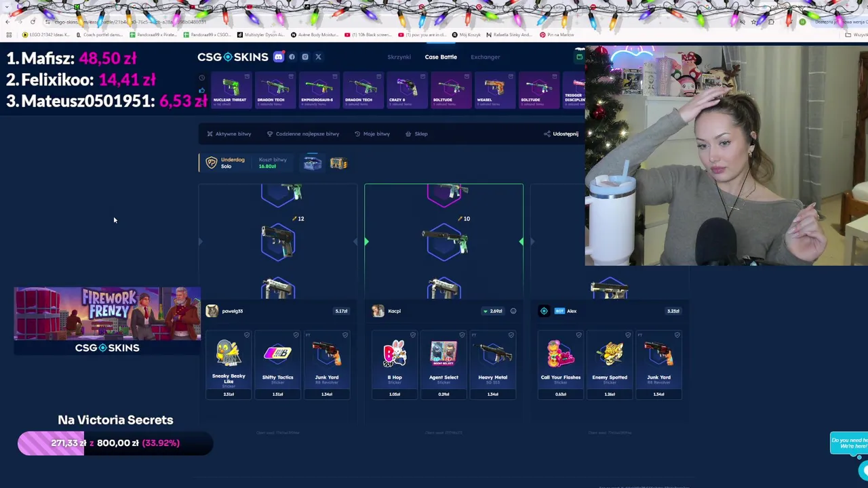
Task: Click the Crazy 8 drop thumbnail
Action: click(x=406, y=90)
